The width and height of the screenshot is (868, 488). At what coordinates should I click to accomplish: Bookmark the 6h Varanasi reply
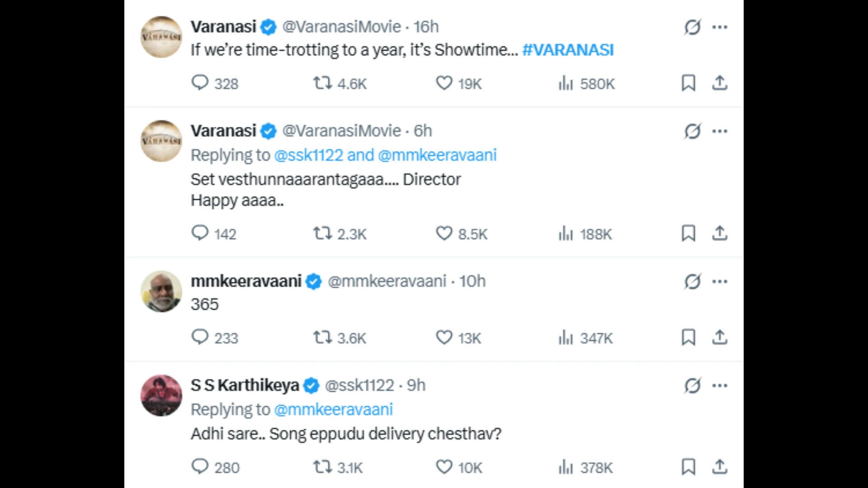[x=688, y=234]
